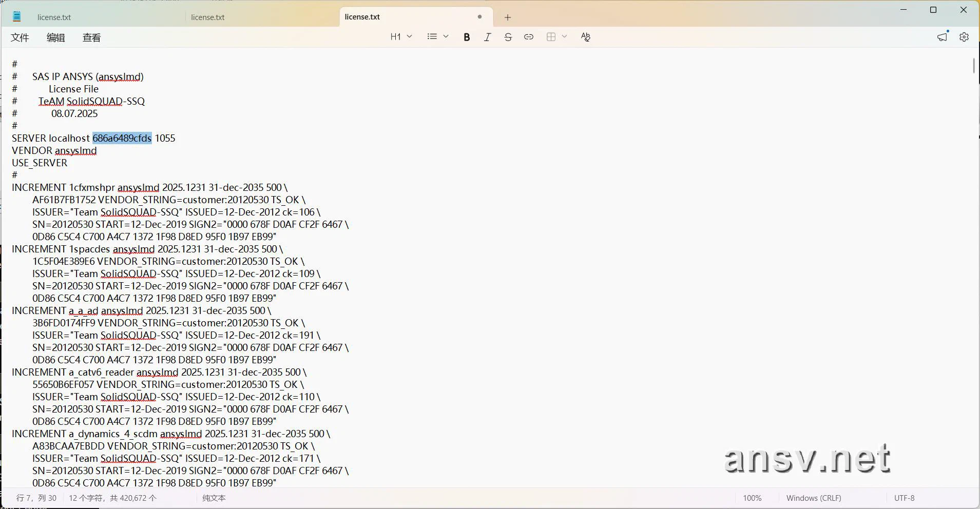
Task: Add a new tab with plus button
Action: pyautogui.click(x=508, y=17)
